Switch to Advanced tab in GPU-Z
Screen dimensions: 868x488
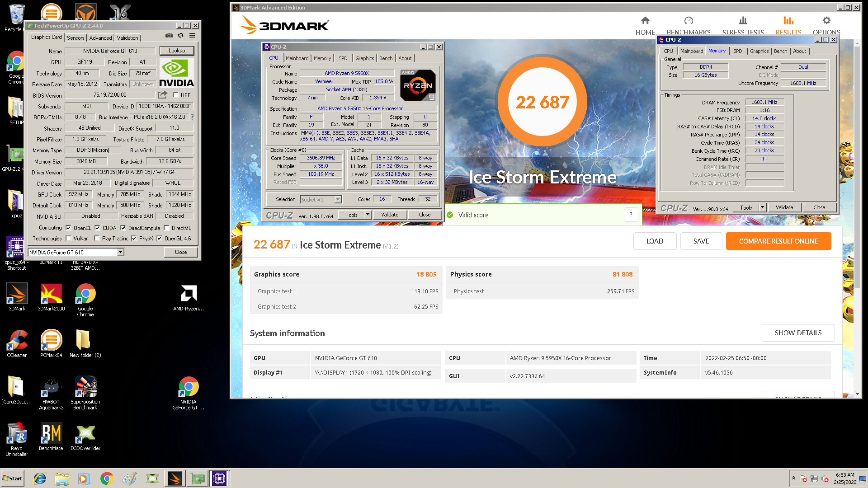point(100,38)
